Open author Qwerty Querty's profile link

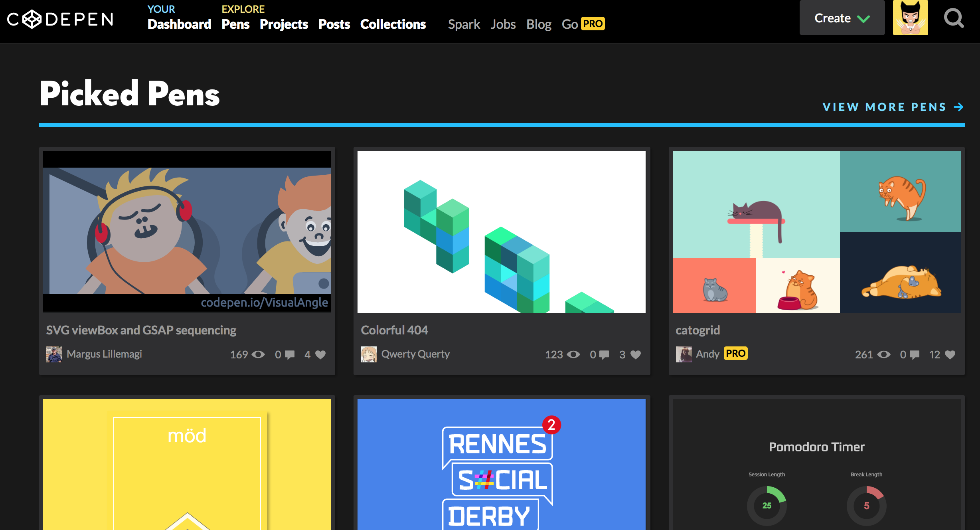point(415,354)
